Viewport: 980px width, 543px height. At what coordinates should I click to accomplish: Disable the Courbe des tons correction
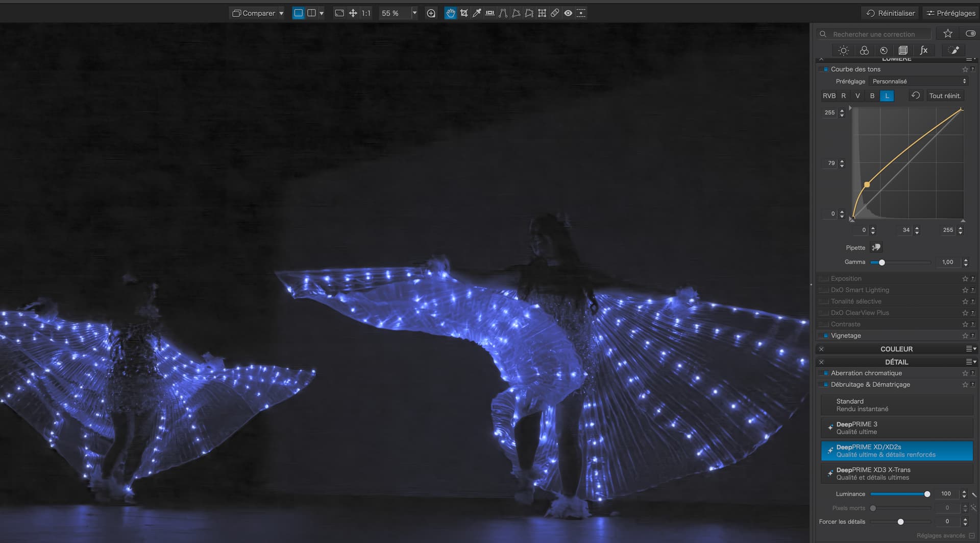tap(825, 69)
